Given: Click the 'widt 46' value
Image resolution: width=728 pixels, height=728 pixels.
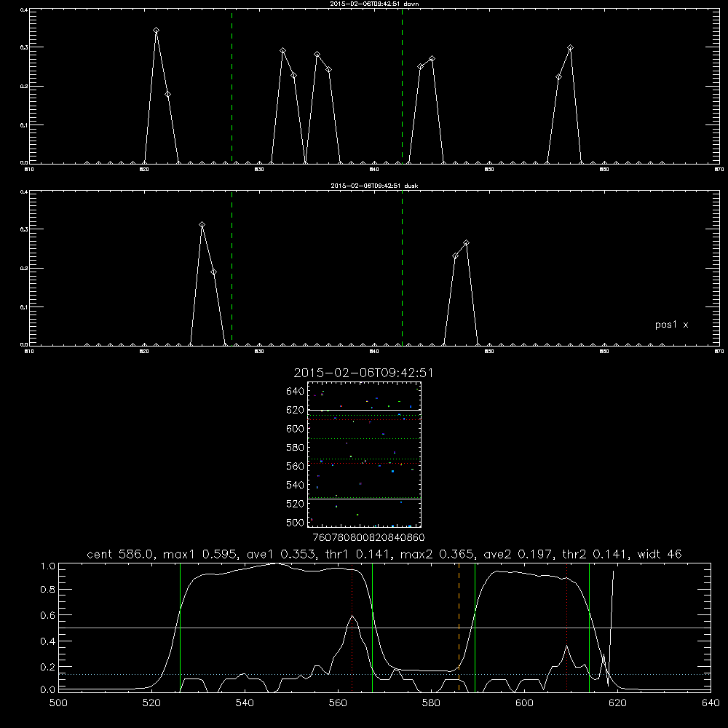Looking at the screenshot, I should pos(660,554).
